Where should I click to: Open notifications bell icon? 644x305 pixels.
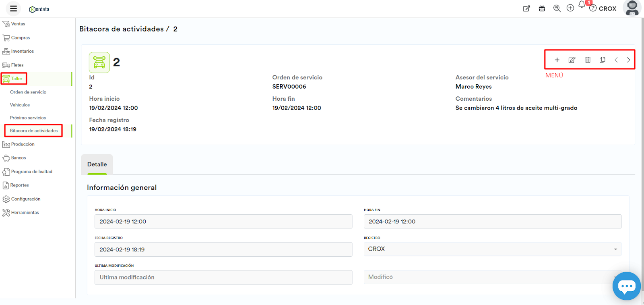click(582, 5)
